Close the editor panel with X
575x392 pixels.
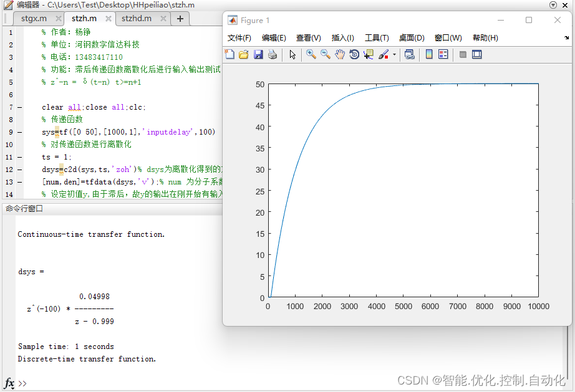566,5
